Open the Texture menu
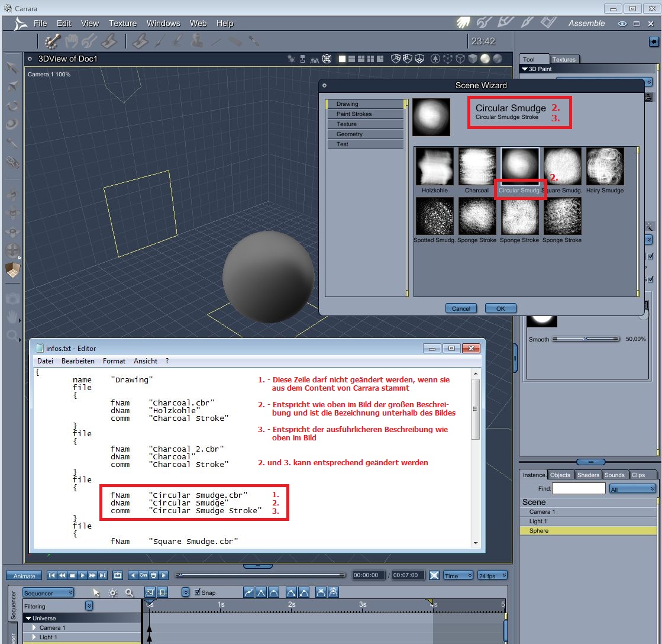Image resolution: width=662 pixels, height=644 pixels. click(x=122, y=23)
